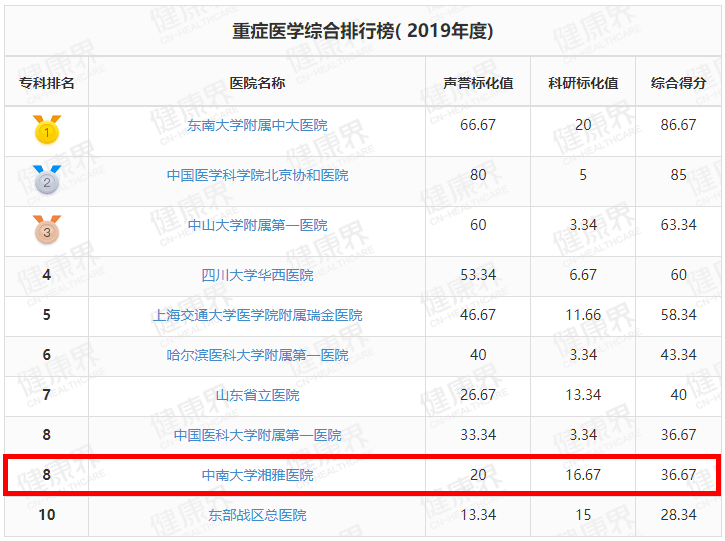This screenshot has width=725, height=541.
Task: Select the 80 reputation value cell
Action: (x=478, y=175)
